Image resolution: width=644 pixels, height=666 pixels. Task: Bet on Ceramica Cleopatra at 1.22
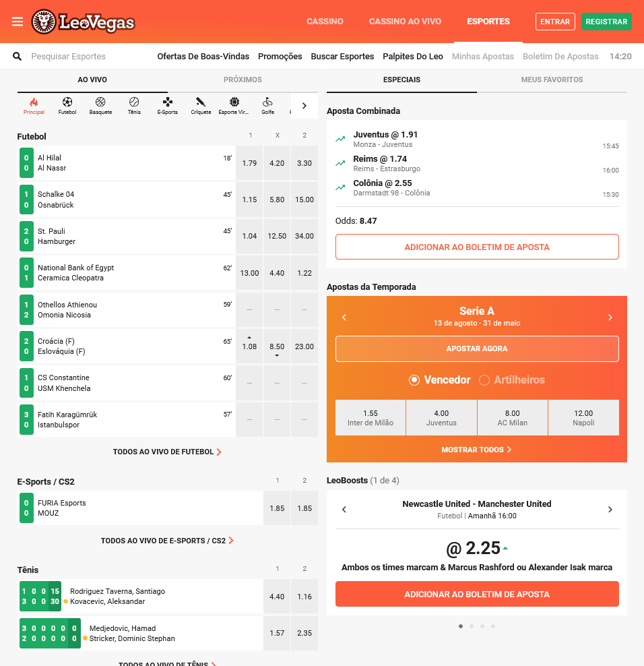point(304,273)
